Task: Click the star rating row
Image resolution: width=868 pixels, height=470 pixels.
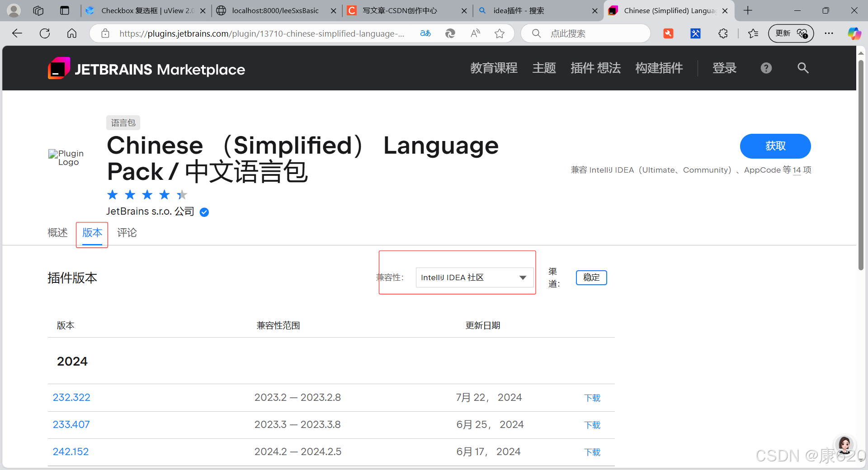Action: coord(147,195)
